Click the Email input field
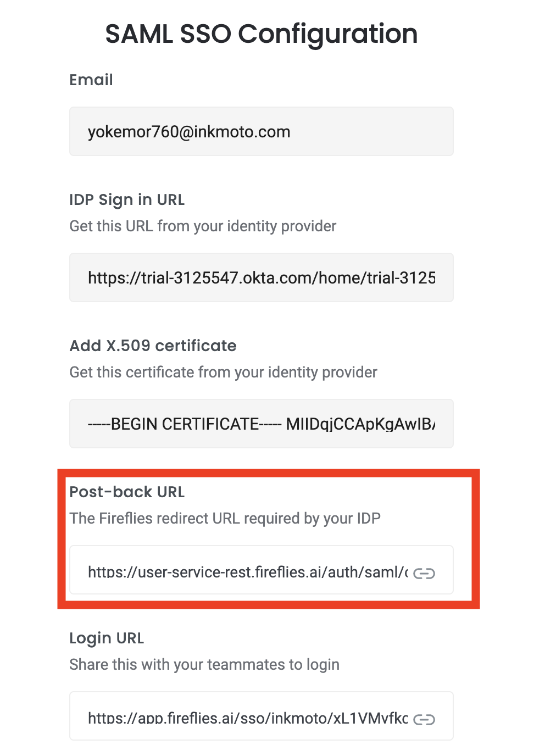 [261, 132]
